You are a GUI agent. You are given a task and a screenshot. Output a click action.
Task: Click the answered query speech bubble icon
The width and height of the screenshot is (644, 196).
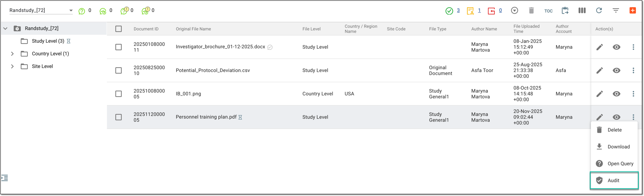click(103, 11)
